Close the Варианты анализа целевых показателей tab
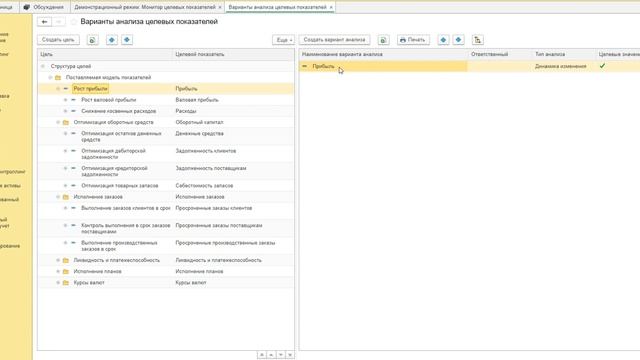640x360 pixels. click(331, 7)
